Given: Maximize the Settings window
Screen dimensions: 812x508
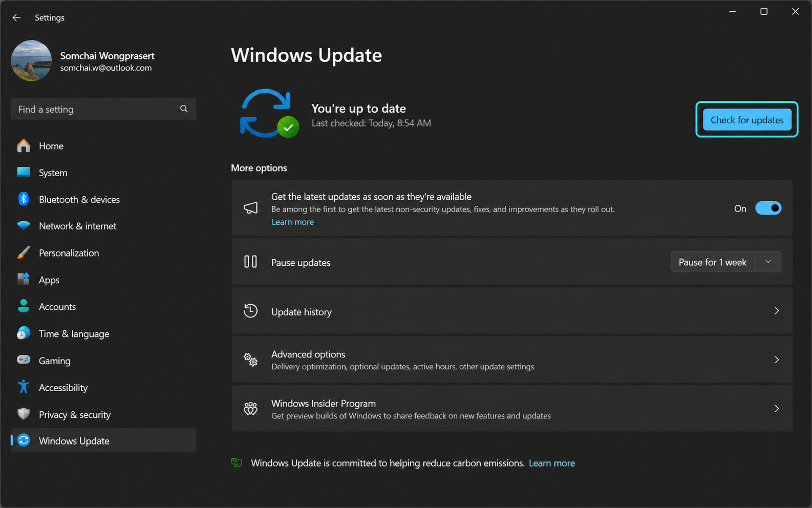Looking at the screenshot, I should tap(764, 11).
